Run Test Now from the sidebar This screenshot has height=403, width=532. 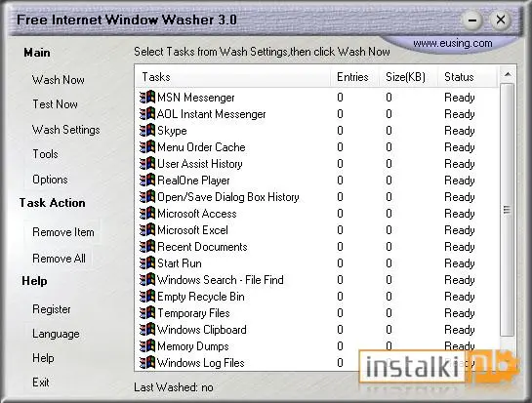55,104
